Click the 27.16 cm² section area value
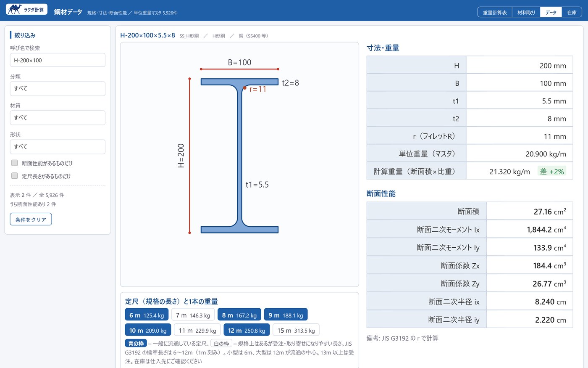588x368 pixels. (550, 212)
